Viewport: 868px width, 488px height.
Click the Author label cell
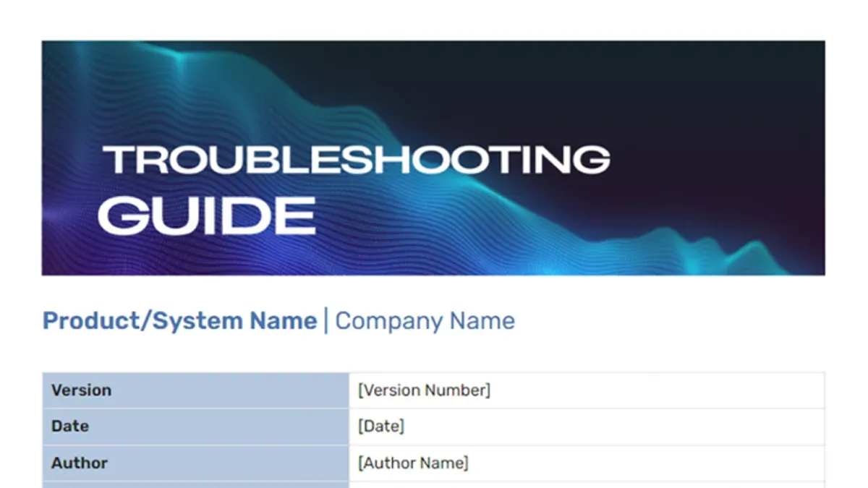(196, 463)
